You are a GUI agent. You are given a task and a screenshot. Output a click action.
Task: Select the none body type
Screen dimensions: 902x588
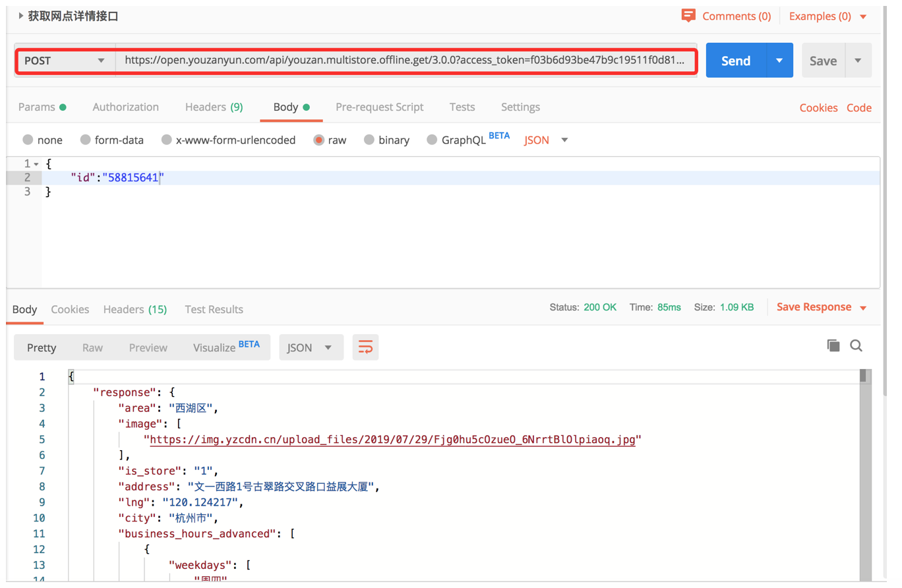[28, 140]
